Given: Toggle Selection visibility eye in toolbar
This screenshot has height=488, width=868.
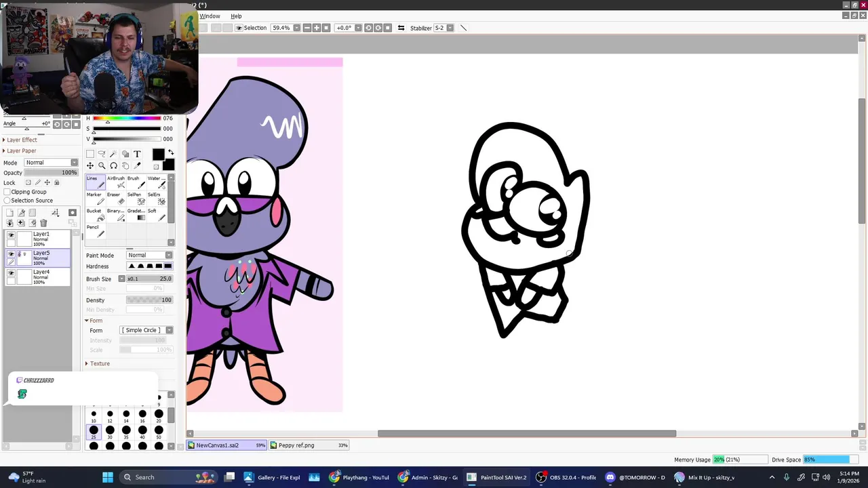Looking at the screenshot, I should pos(239,28).
